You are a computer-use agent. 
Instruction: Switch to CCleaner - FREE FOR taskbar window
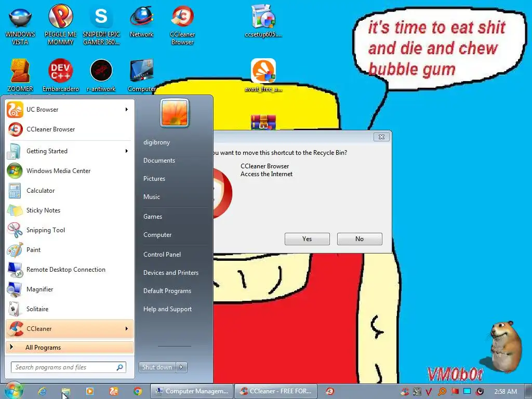coord(276,391)
